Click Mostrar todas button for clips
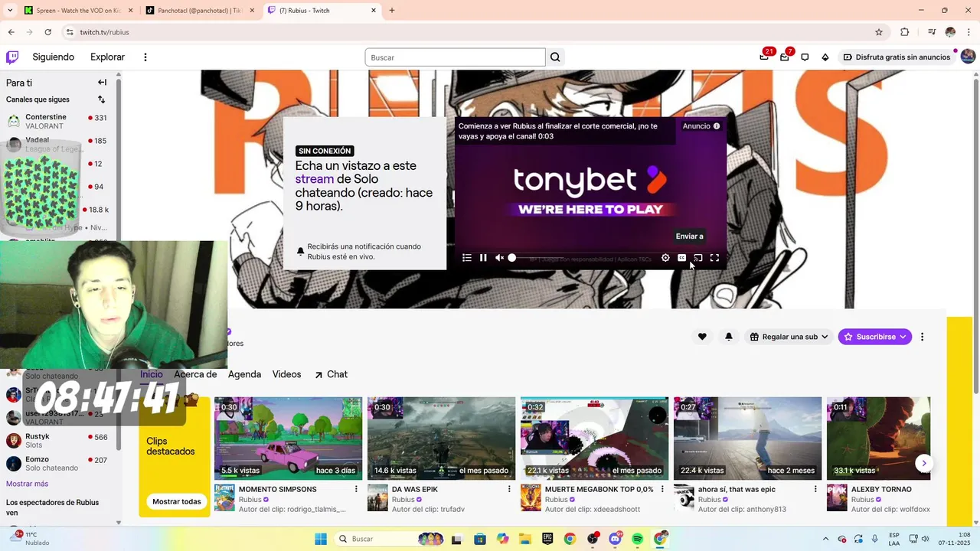Screen dimensions: 980x551 pyautogui.click(x=177, y=502)
